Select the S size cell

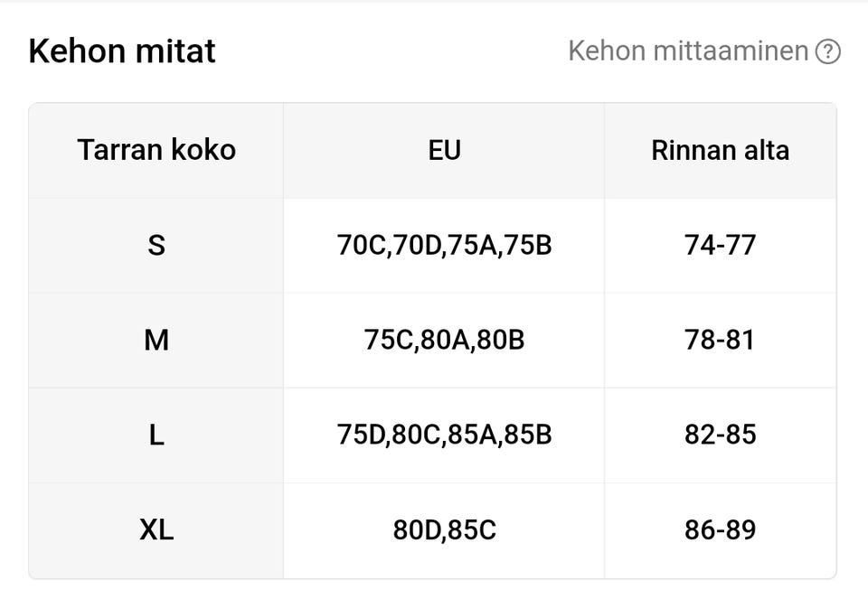click(x=156, y=245)
